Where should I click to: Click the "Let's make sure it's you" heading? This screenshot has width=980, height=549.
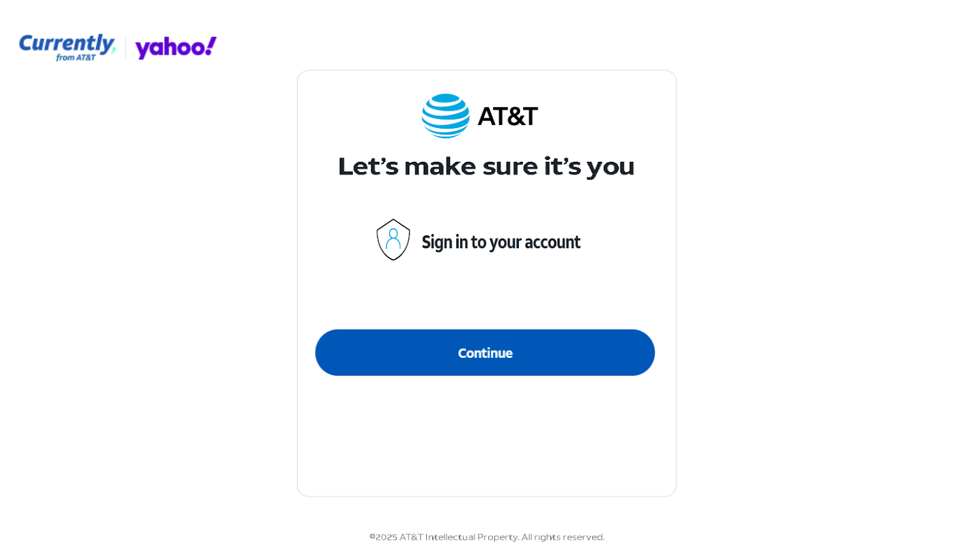tap(486, 167)
